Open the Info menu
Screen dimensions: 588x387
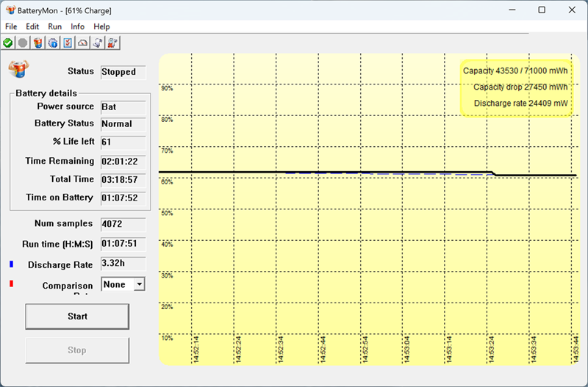click(x=77, y=26)
